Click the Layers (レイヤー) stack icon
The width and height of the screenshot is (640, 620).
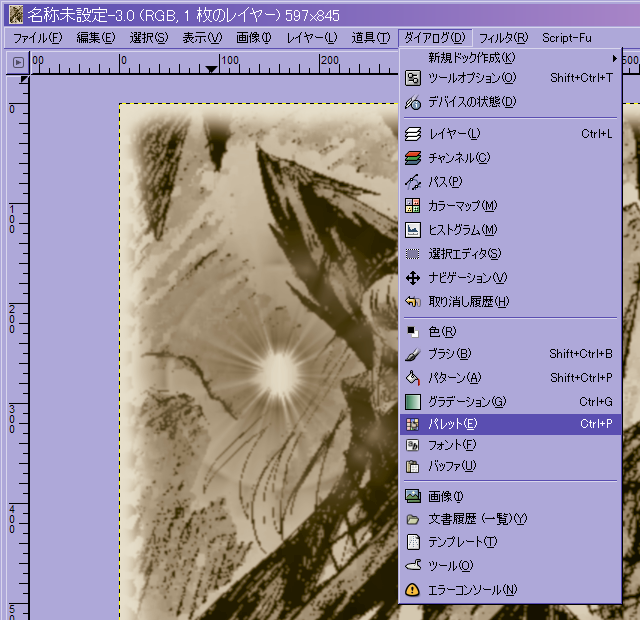(x=413, y=134)
